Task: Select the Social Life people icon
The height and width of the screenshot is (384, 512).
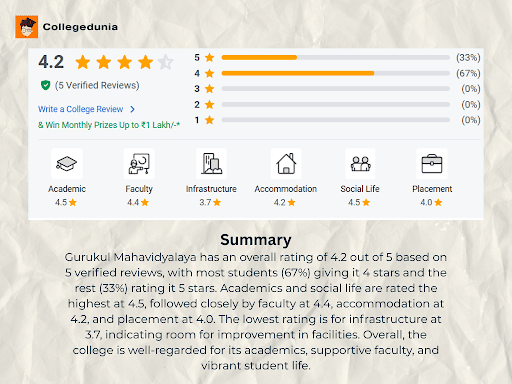Action: click(360, 163)
